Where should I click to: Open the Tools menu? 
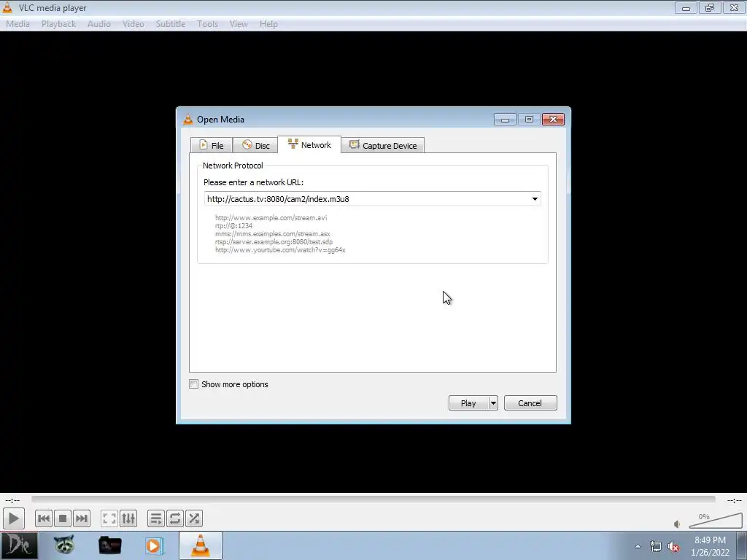click(x=208, y=24)
